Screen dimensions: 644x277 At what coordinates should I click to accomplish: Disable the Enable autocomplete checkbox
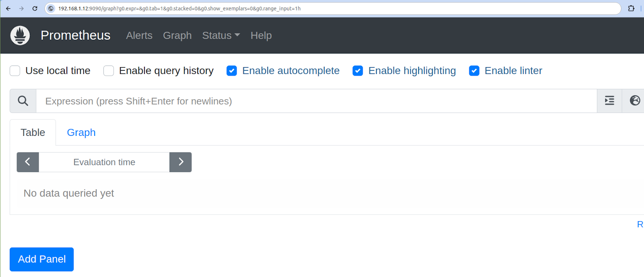[232, 71]
